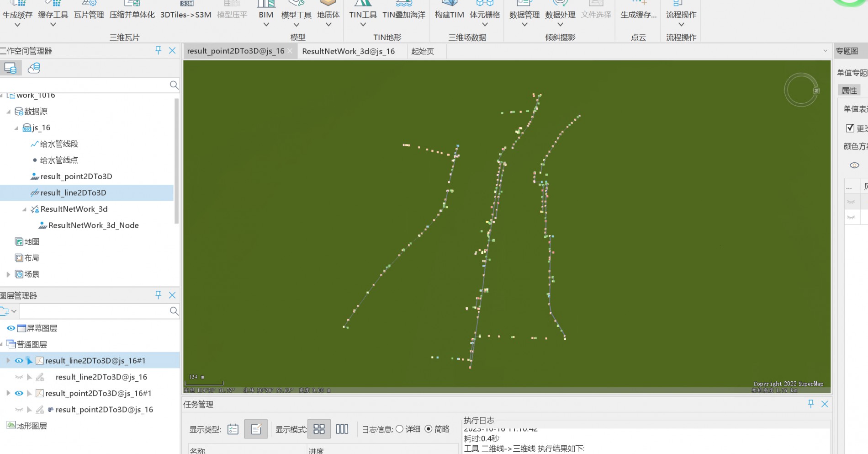Open the add-layer folder dropdown arrow
Screen dimensions: 868x454
tap(14, 311)
